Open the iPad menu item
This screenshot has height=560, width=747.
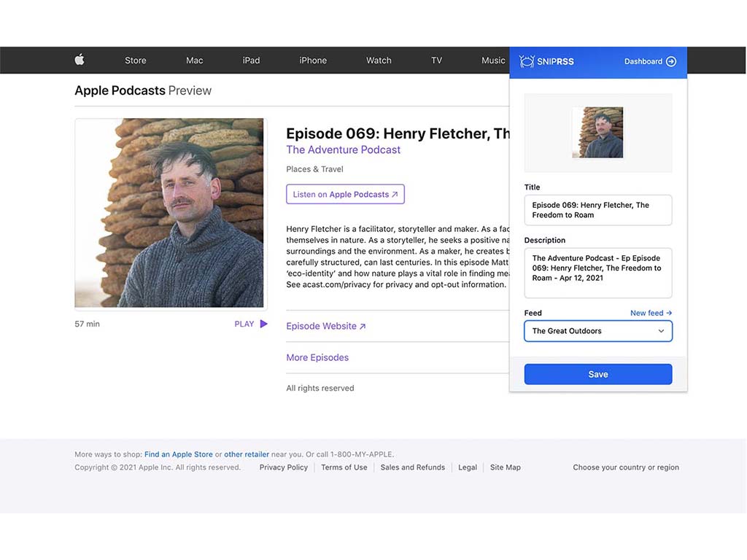(x=251, y=61)
